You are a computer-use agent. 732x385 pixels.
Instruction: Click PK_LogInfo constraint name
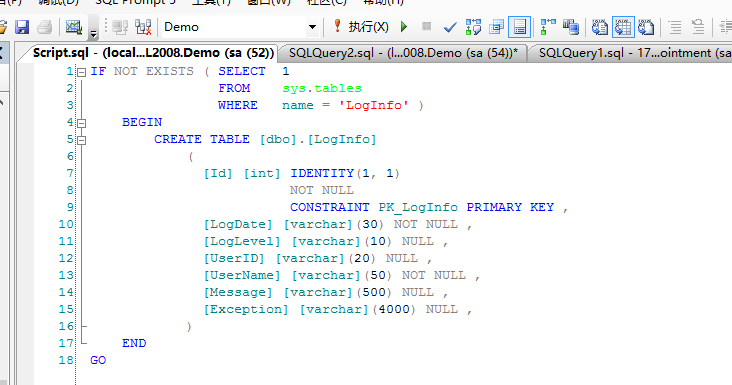pos(418,208)
